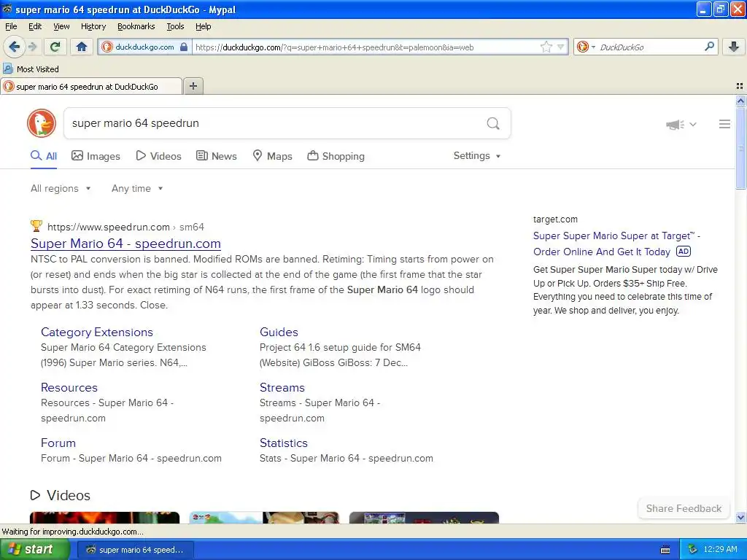The width and height of the screenshot is (747, 560).
Task: Open the Bookmarks menu
Action: 136,26
